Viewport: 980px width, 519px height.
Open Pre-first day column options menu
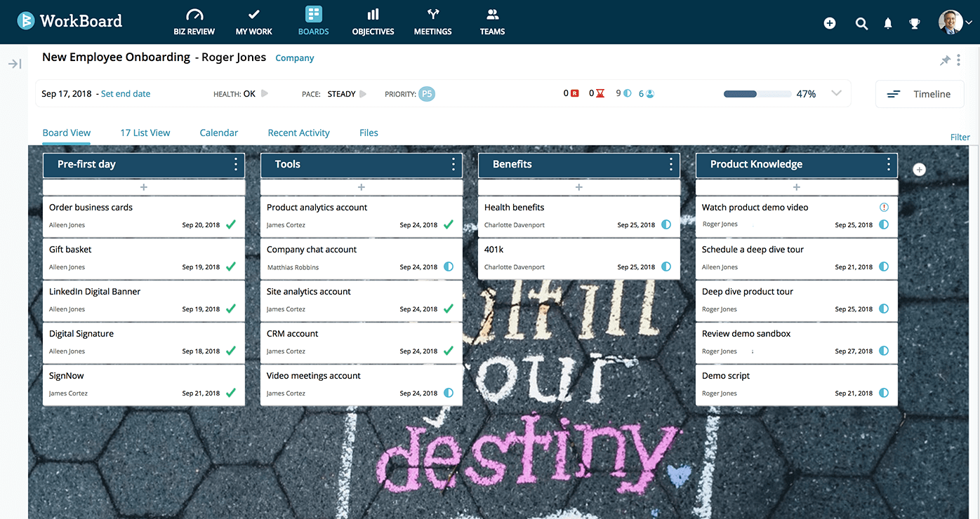(236, 164)
